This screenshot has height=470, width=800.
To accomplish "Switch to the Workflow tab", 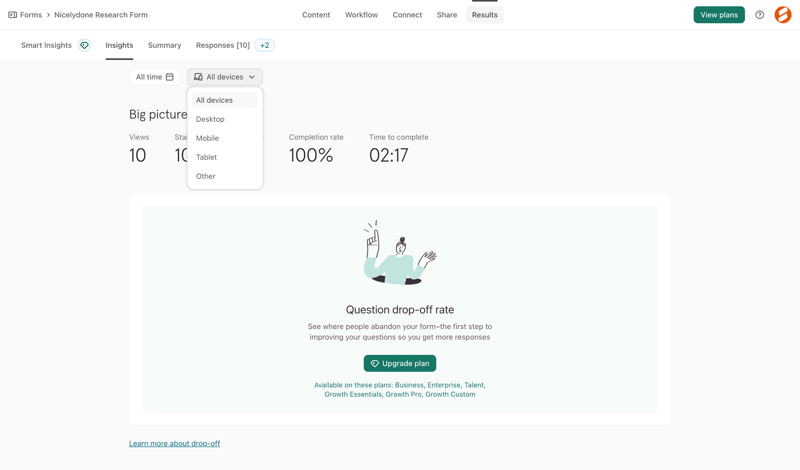I will pos(361,15).
